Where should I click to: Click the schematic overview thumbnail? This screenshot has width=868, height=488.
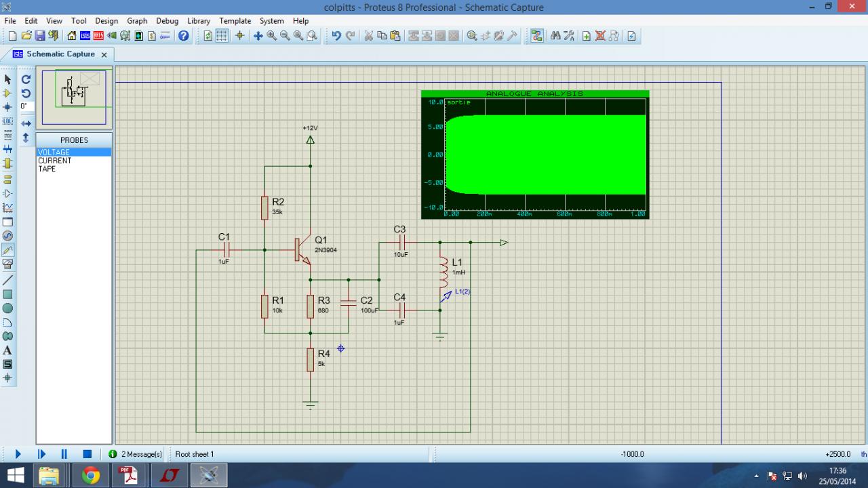click(x=74, y=98)
